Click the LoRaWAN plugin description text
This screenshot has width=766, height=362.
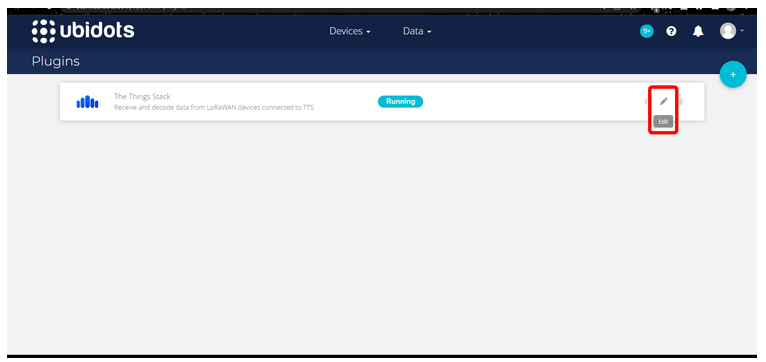click(x=213, y=107)
